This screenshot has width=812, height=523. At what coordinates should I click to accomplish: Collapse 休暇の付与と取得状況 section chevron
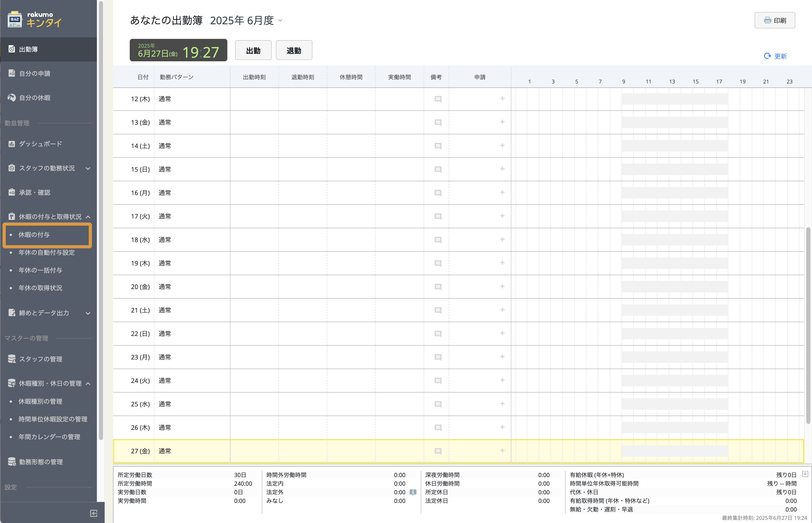pos(88,217)
